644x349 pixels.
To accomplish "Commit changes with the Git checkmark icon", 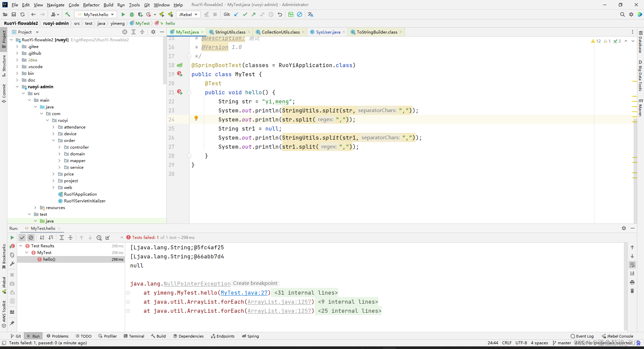I will click(x=245, y=14).
